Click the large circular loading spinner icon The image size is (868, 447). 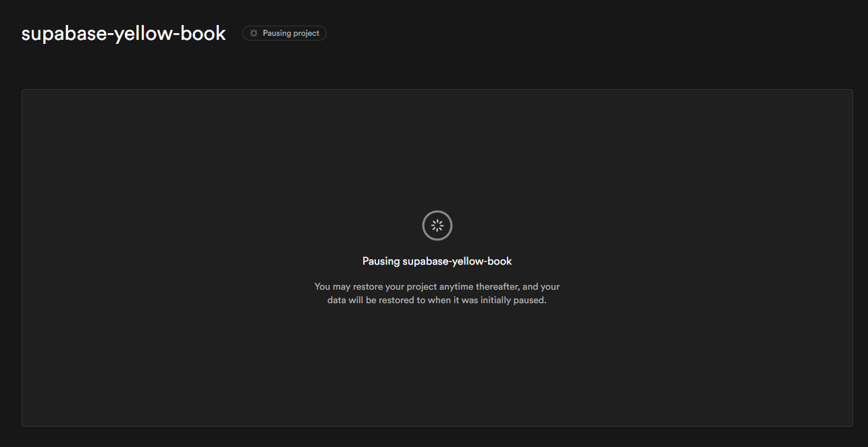tap(437, 226)
